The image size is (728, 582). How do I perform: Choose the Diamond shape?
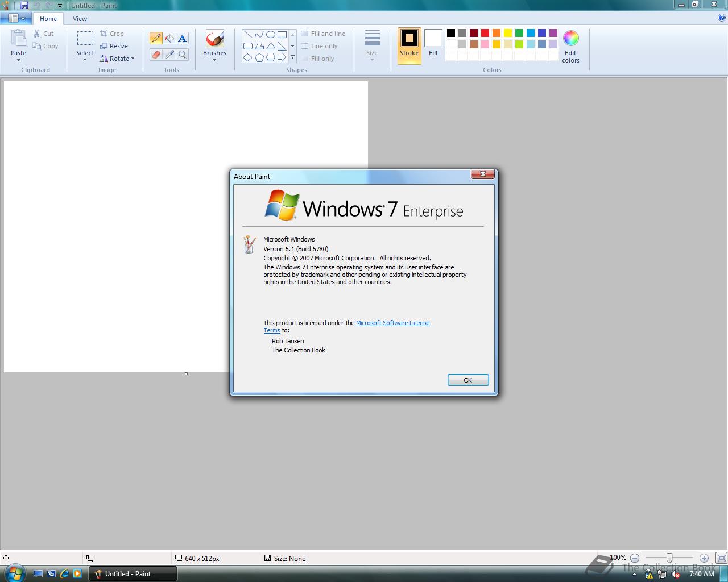(x=248, y=57)
